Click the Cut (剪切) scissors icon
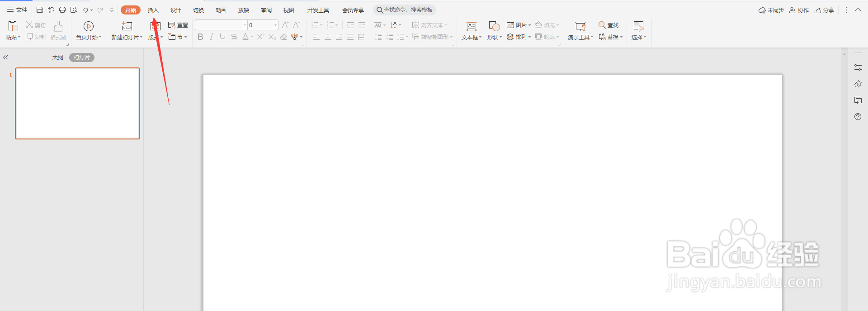This screenshot has height=311, width=868. (29, 25)
